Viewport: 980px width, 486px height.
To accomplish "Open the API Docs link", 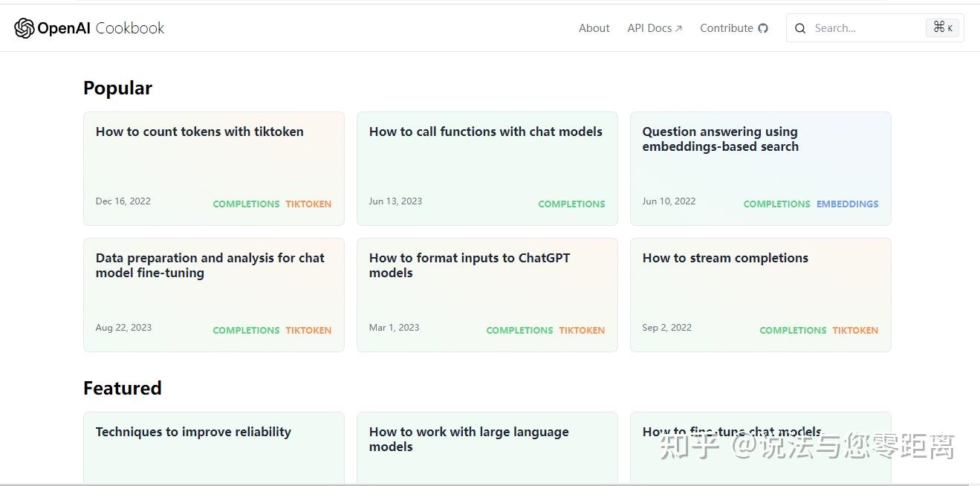I will [x=649, y=28].
